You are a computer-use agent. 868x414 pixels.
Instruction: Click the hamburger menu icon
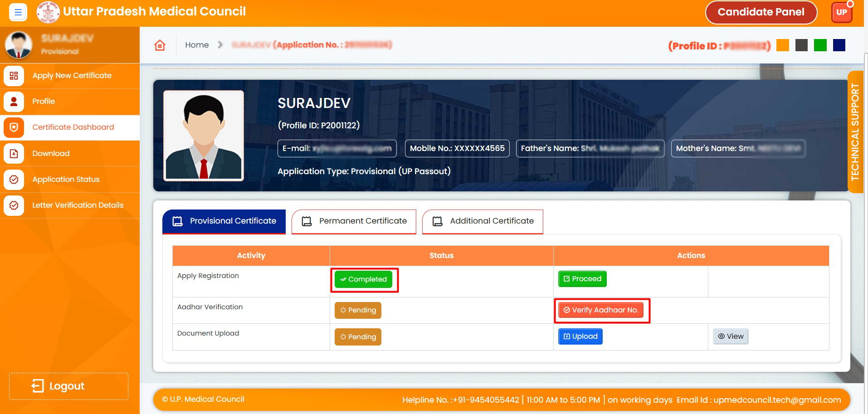[18, 12]
